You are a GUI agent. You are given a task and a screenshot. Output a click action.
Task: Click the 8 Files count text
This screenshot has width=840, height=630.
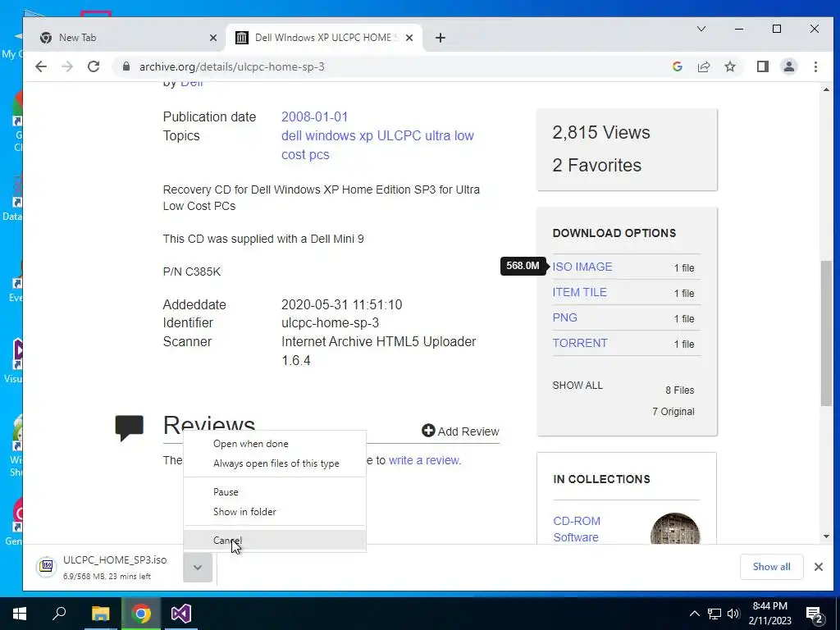680,390
